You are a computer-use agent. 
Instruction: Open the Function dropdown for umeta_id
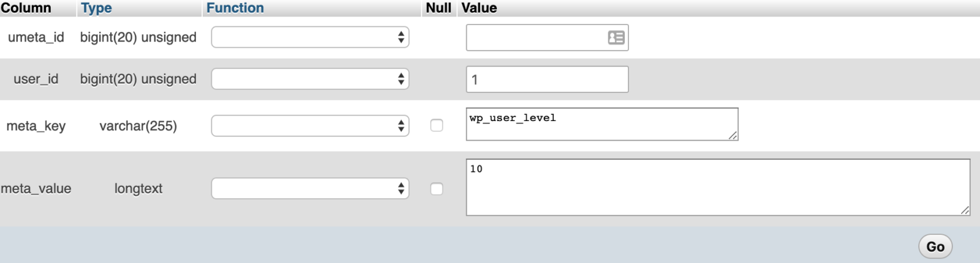(x=310, y=37)
